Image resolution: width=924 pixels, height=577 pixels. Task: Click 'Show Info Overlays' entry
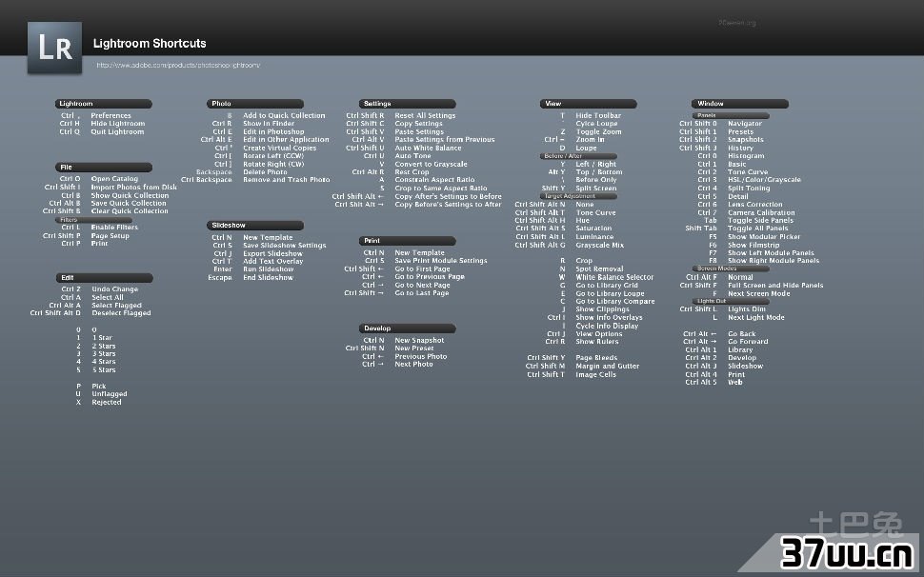[x=609, y=317]
